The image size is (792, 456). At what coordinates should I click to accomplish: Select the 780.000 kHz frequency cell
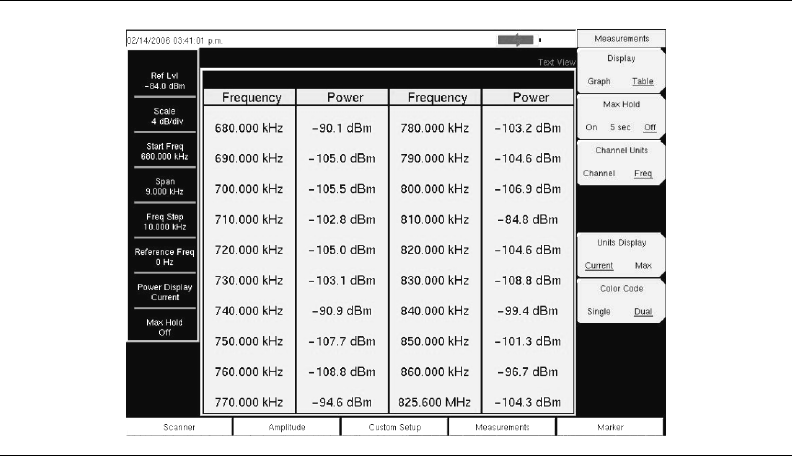click(x=434, y=128)
